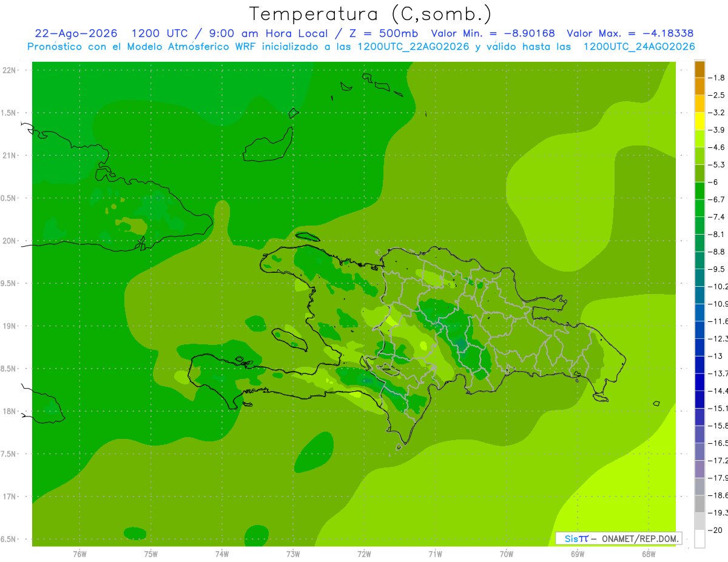This screenshot has width=728, height=562.
Task: Click the white swatch below -20
Action: coord(699,539)
